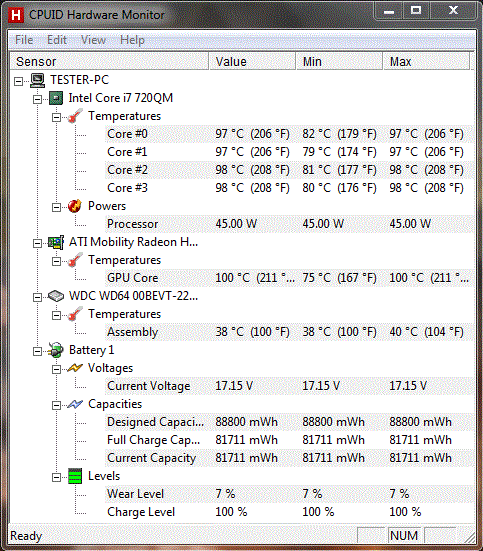Click the 75 °C GPU Core minimum value
483x551 pixels.
click(339, 278)
